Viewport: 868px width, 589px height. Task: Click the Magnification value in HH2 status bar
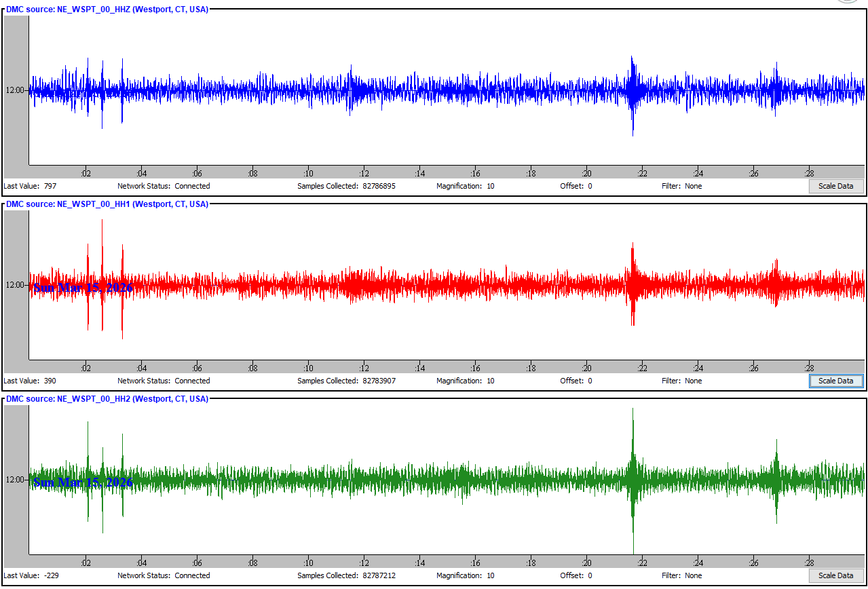point(490,575)
